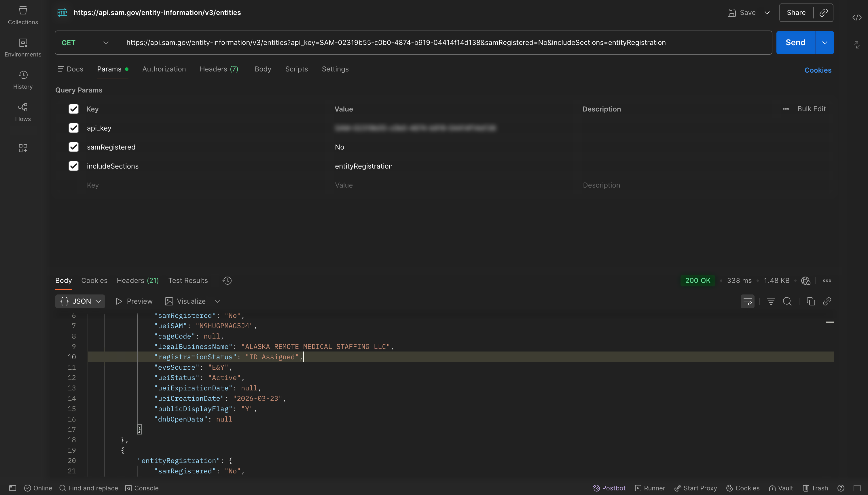Click the help question mark icon
This screenshot has width=868, height=495.
[x=841, y=488]
